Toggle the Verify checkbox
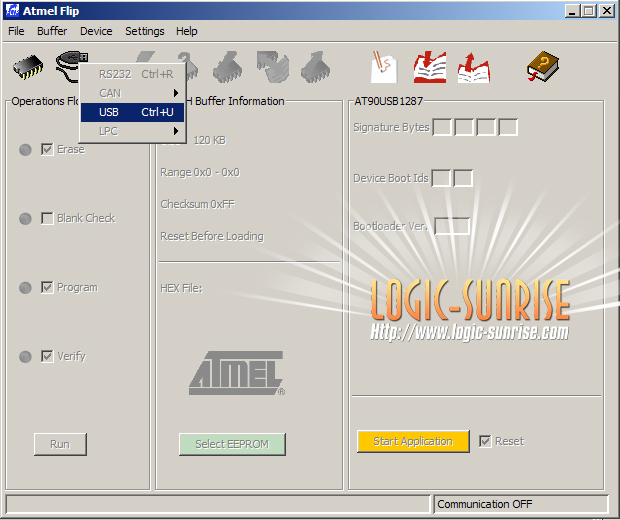The height and width of the screenshot is (520, 620). coord(47,356)
